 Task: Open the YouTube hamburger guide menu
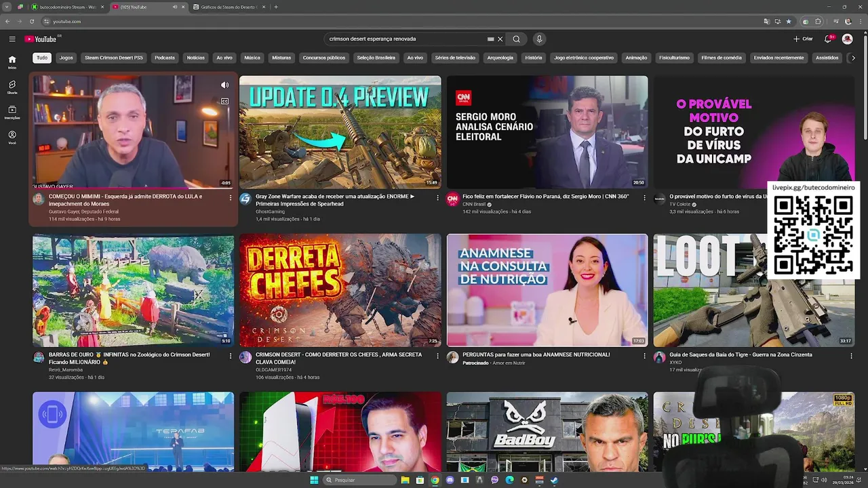point(12,39)
